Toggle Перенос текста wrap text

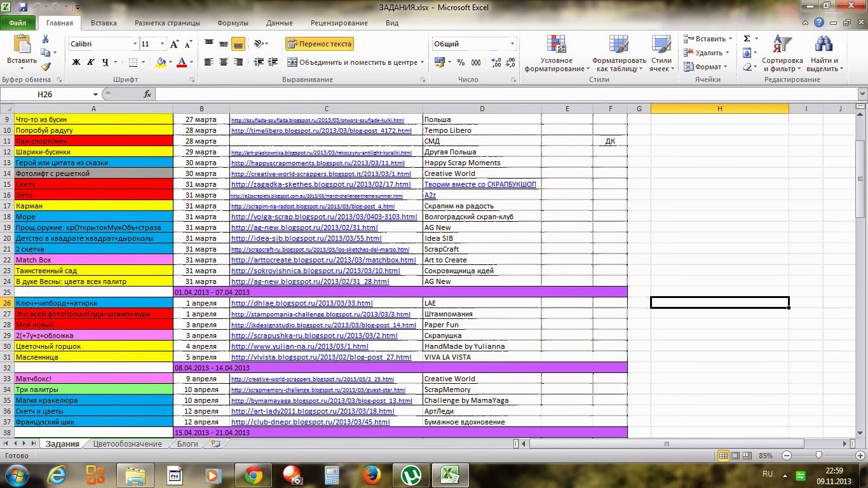click(x=319, y=44)
